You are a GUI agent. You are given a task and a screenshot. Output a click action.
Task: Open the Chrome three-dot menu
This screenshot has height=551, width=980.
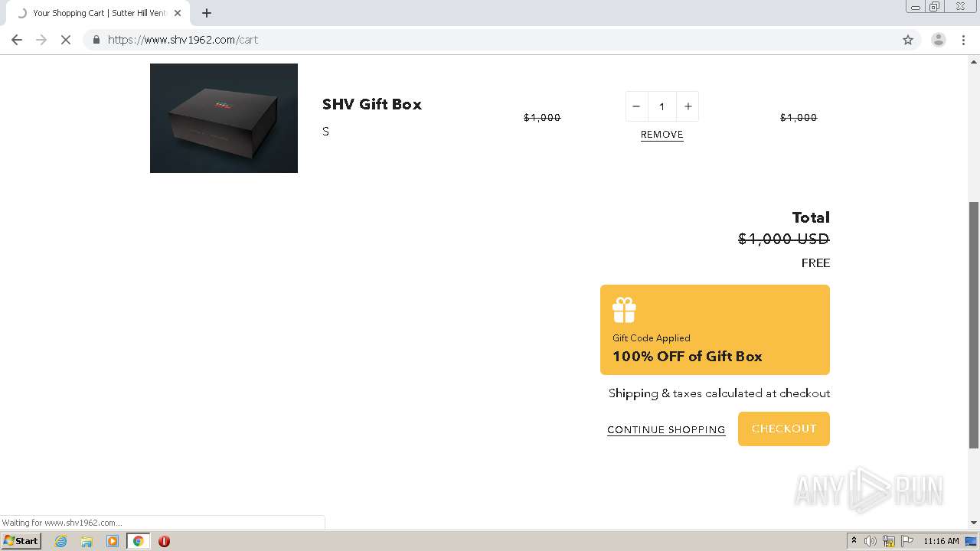[963, 40]
